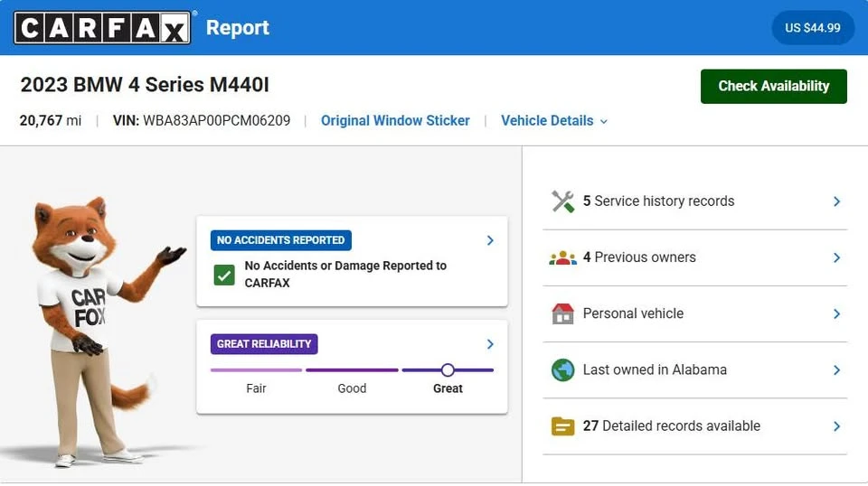The width and height of the screenshot is (868, 486).
Task: Click 5 Service history records text
Action: [x=659, y=201]
